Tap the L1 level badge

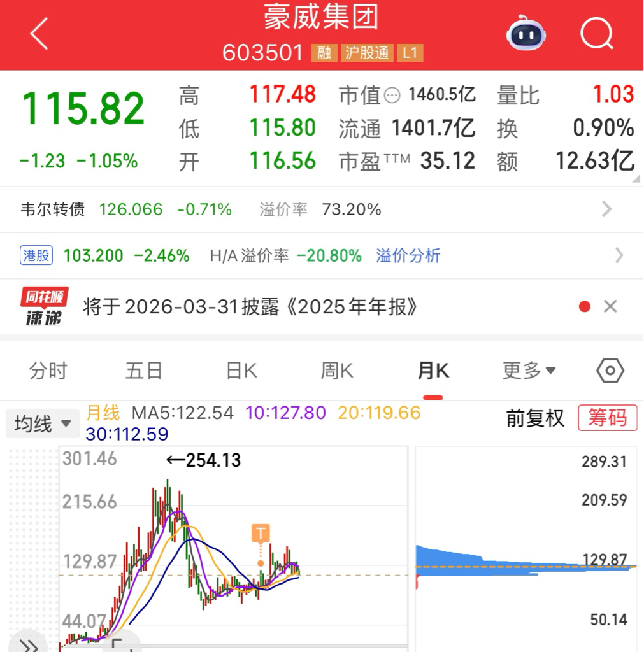point(410,53)
